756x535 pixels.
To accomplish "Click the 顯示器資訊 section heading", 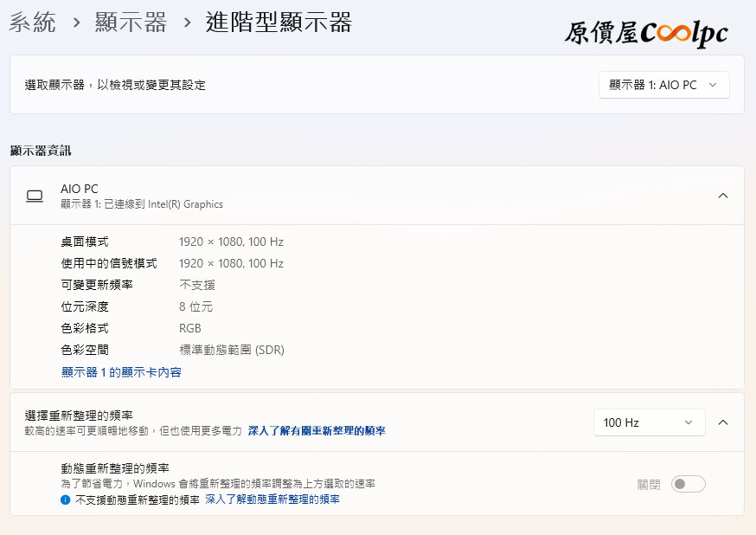I will [41, 151].
